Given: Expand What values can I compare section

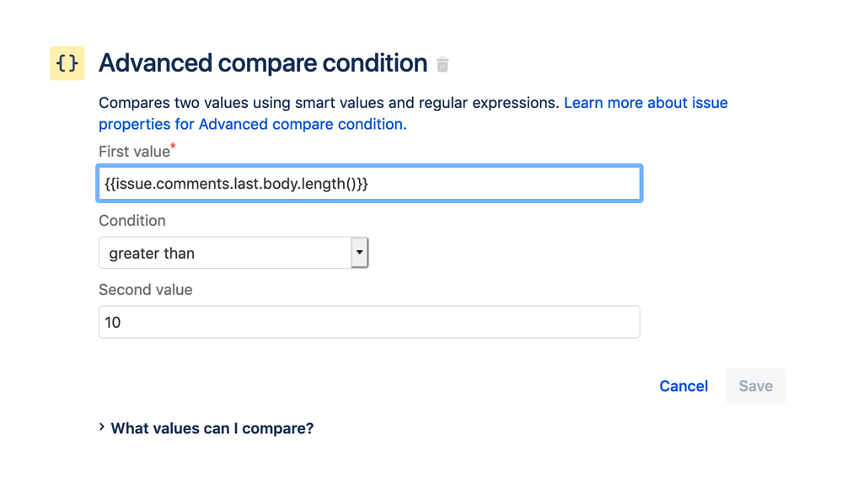Looking at the screenshot, I should (212, 428).
